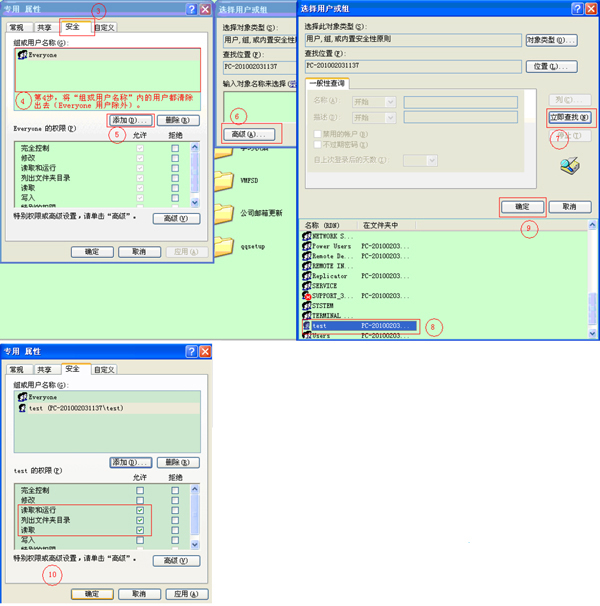
Task: Click scroll-down arrow of Everyone 的权限 list
Action: point(195,203)
